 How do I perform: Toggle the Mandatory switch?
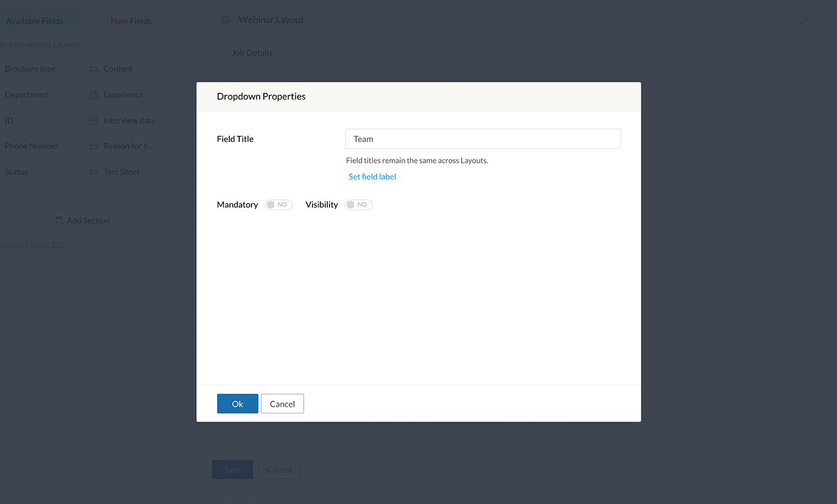pos(279,205)
